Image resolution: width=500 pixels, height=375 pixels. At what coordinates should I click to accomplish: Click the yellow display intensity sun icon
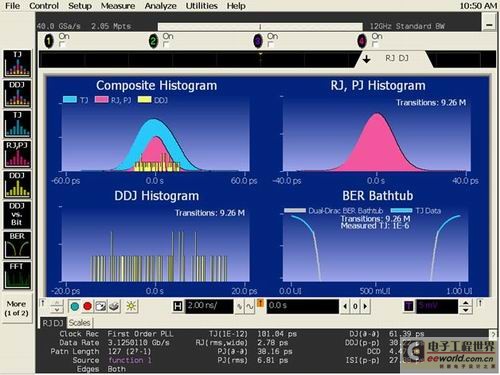pos(131,306)
